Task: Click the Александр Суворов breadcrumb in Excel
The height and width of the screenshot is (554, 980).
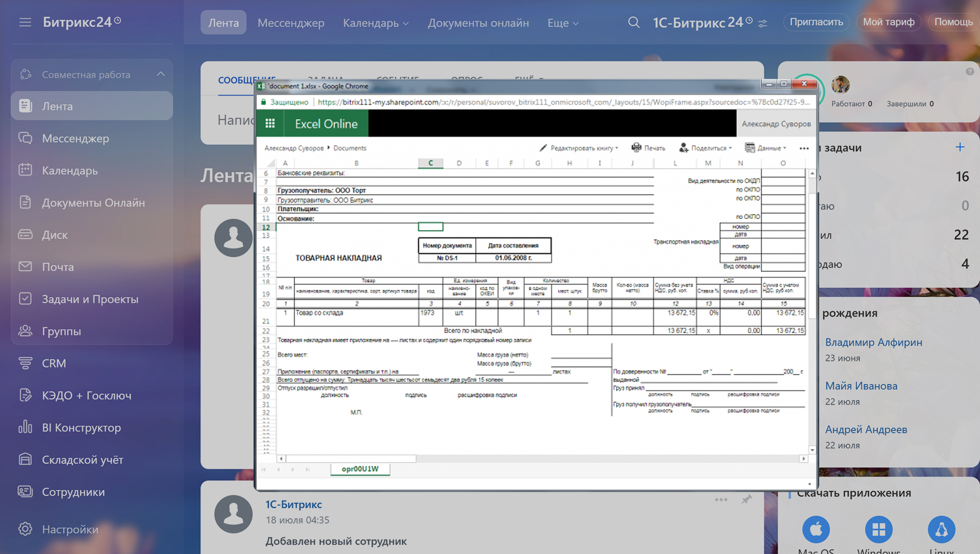Action: pyautogui.click(x=294, y=148)
